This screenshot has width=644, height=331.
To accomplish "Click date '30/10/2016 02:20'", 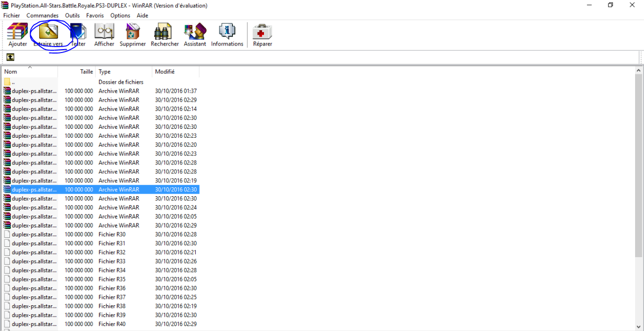I will [176, 145].
